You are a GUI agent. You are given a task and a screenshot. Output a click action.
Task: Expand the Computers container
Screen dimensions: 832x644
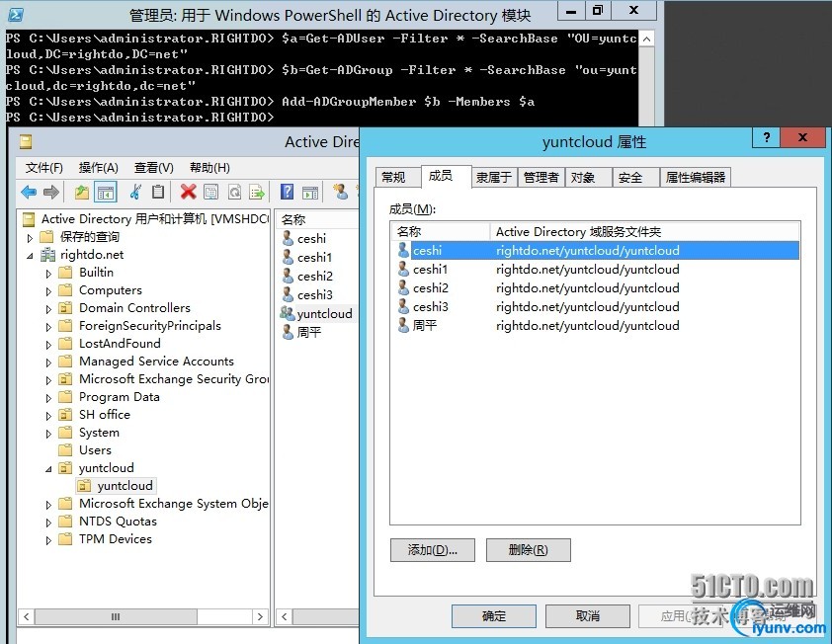pos(48,291)
